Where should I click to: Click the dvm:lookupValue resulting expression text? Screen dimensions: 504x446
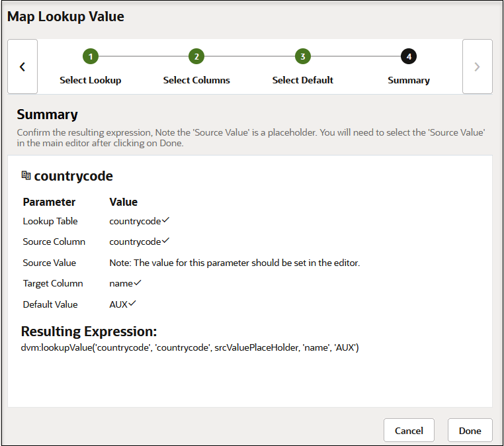click(190, 347)
